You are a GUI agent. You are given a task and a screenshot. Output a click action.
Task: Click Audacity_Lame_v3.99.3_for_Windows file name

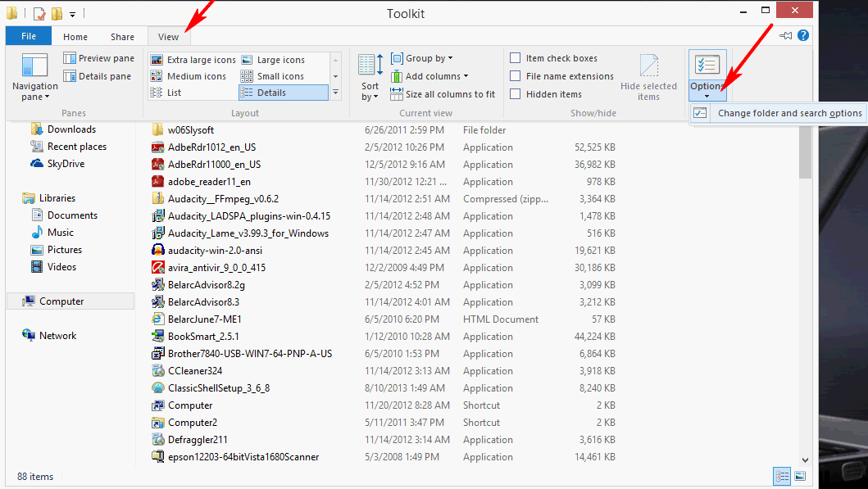tap(248, 233)
